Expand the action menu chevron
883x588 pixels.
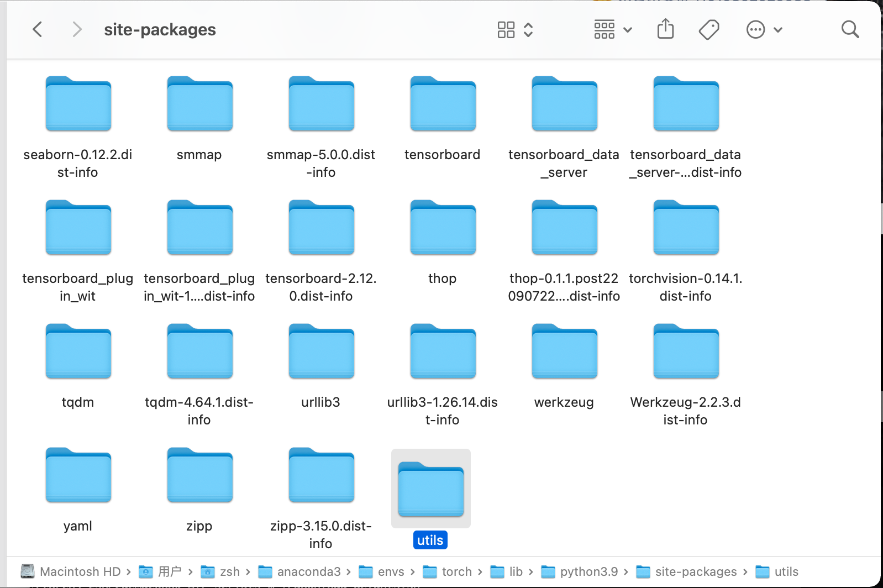(778, 30)
